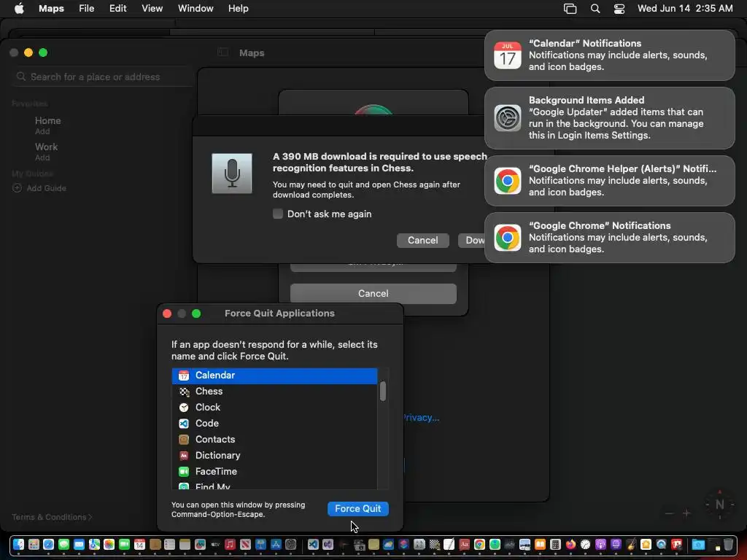The height and width of the screenshot is (560, 747).
Task: Select Chess in Force Quit list
Action: [x=274, y=392]
